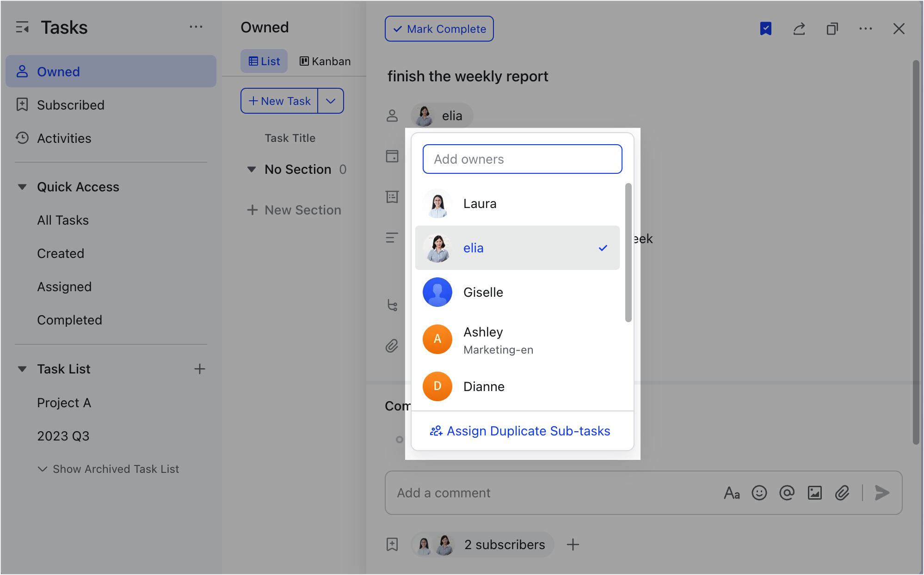Open the emoji picker in comment box

759,493
